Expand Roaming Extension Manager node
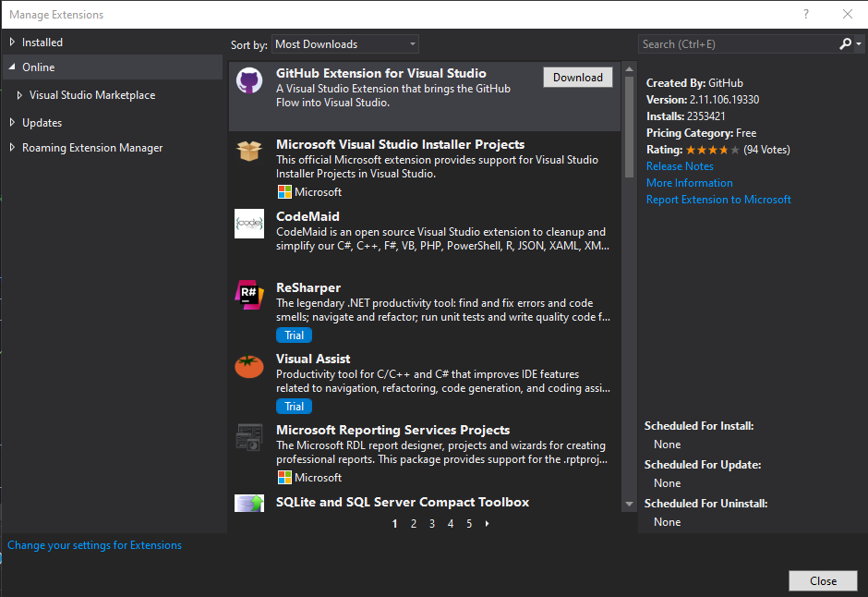Image resolution: width=868 pixels, height=597 pixels. pos(12,147)
